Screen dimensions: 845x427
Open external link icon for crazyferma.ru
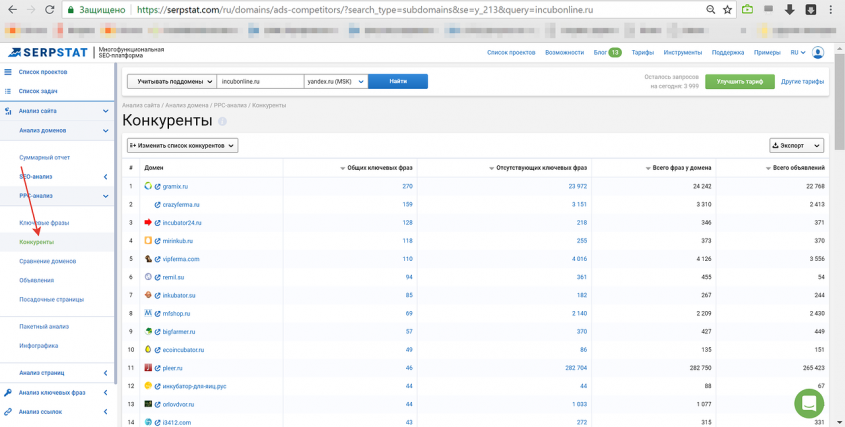158,205
